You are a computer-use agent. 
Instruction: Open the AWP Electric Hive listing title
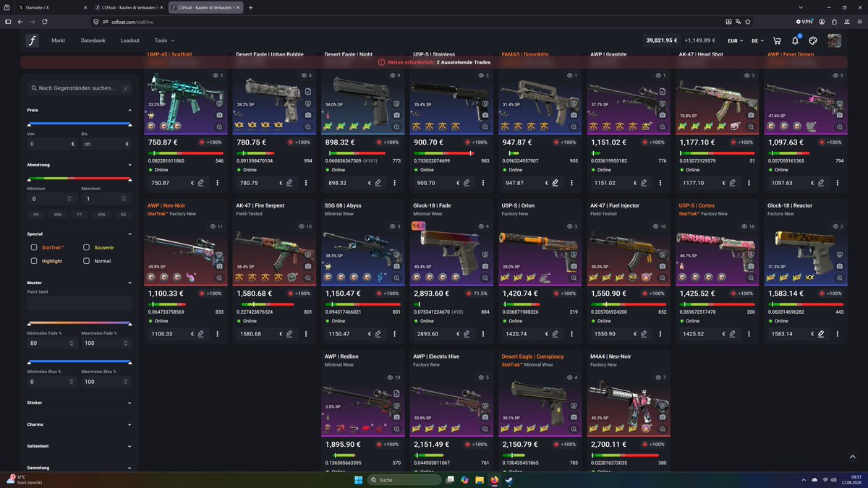[436, 356]
